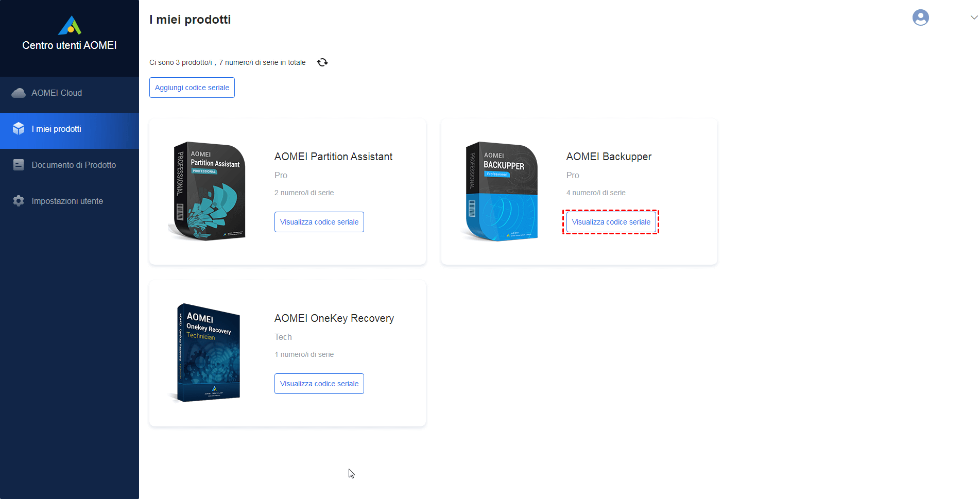Open Impostazioni utente
Viewport: 980px width, 499px height.
70,201
